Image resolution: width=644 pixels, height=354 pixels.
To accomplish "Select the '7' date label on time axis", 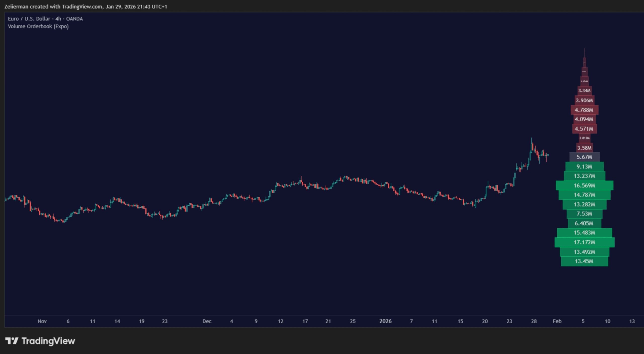I will point(411,321).
